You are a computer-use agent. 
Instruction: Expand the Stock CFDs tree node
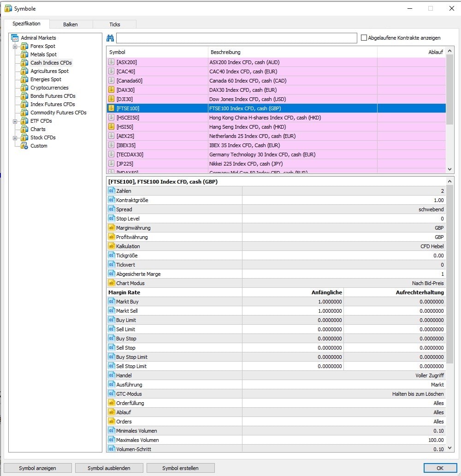point(15,138)
